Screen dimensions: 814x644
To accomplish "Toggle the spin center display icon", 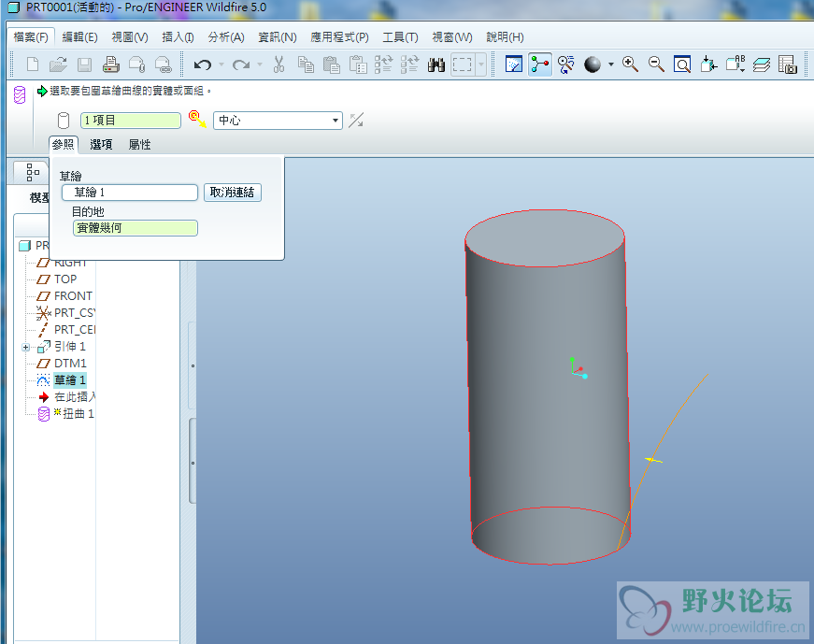I will pos(540,64).
